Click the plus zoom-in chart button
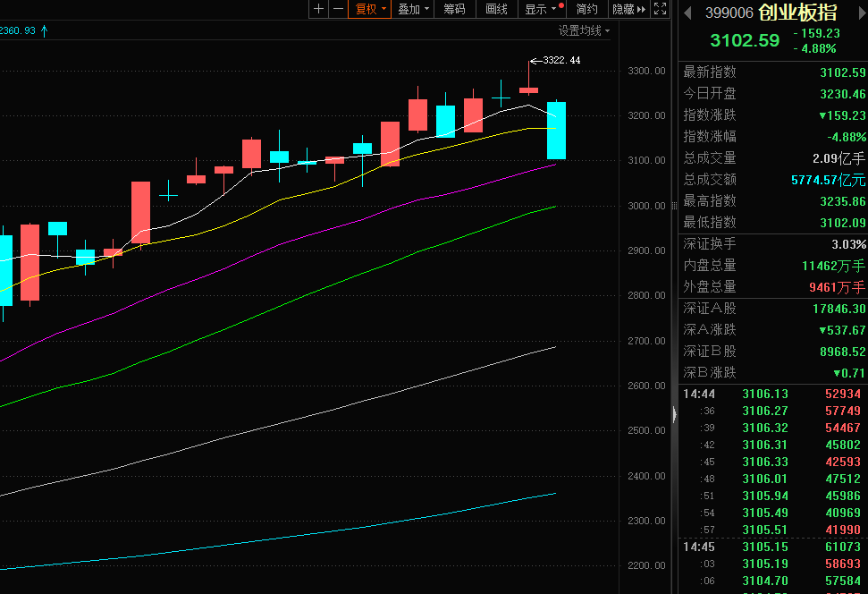 [x=319, y=9]
